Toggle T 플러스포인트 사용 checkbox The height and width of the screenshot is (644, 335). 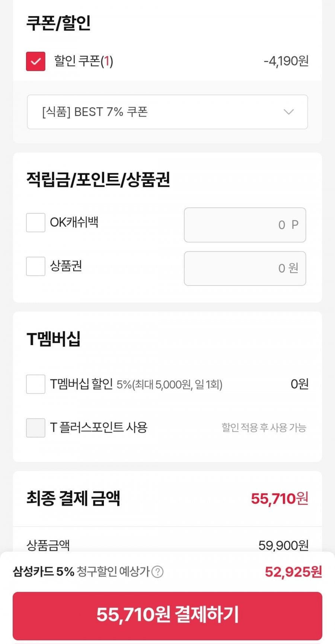(36, 428)
